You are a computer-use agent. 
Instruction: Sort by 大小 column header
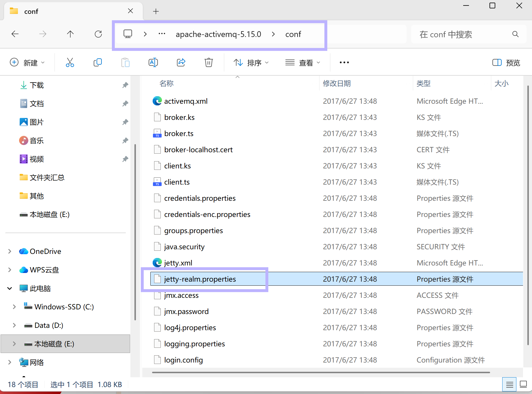pyautogui.click(x=501, y=83)
